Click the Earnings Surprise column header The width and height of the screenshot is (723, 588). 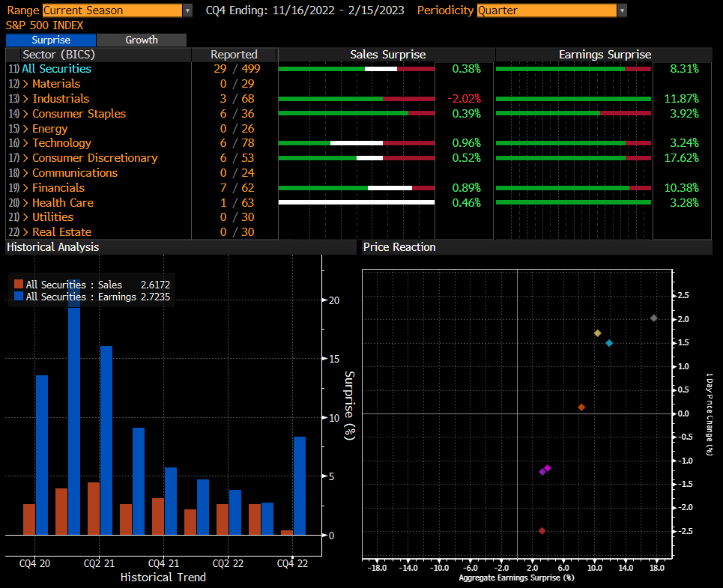coord(605,55)
